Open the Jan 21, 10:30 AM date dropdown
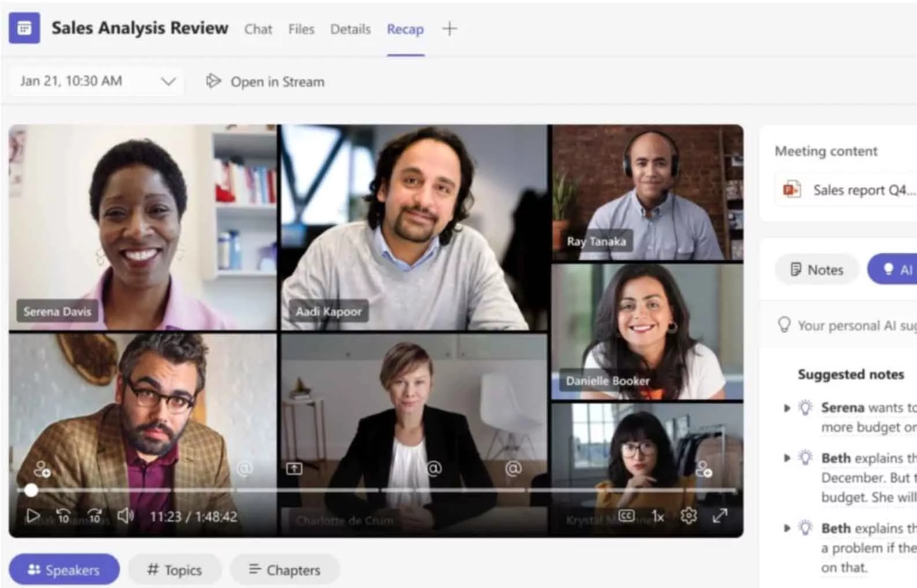 click(96, 81)
